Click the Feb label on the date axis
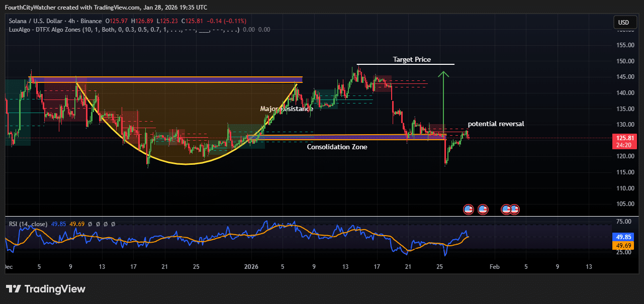The width and height of the screenshot is (644, 304). [x=495, y=266]
